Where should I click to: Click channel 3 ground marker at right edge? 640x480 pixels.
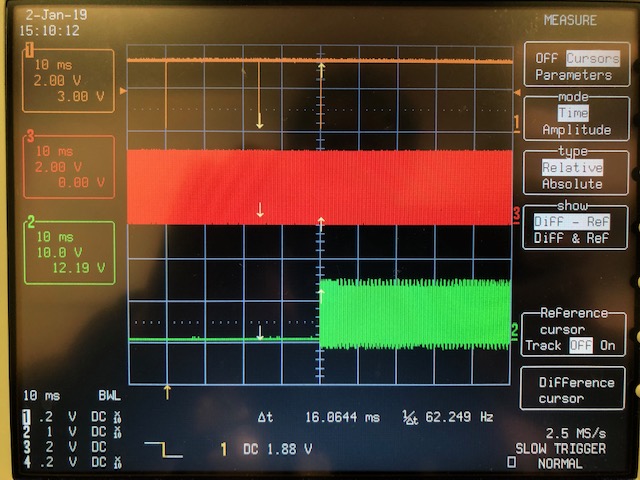[x=517, y=214]
